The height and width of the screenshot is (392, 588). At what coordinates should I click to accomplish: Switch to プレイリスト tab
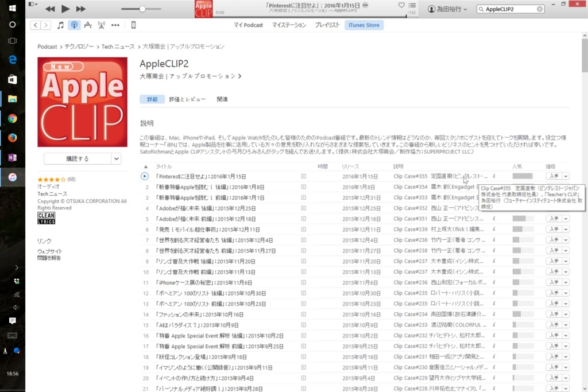coord(327,25)
